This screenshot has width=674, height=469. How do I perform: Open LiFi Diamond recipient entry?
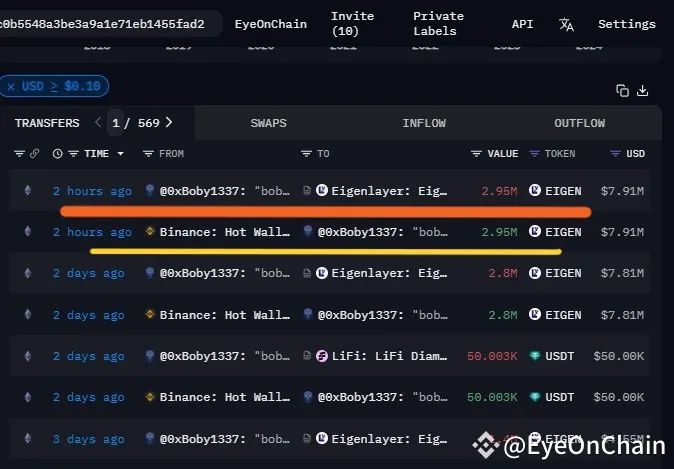click(389, 356)
